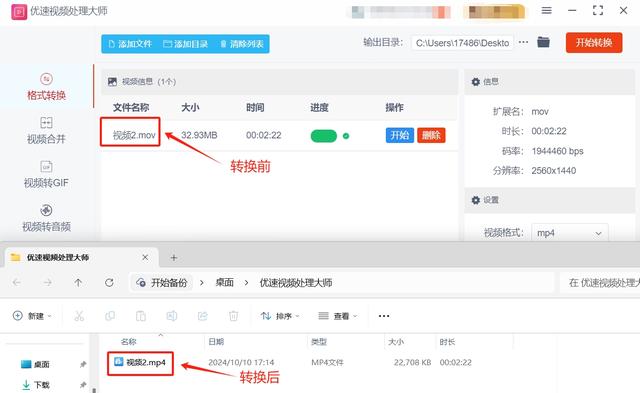This screenshot has height=393, width=640.
Task: Go forward in File Explorer
Action: coord(48,282)
